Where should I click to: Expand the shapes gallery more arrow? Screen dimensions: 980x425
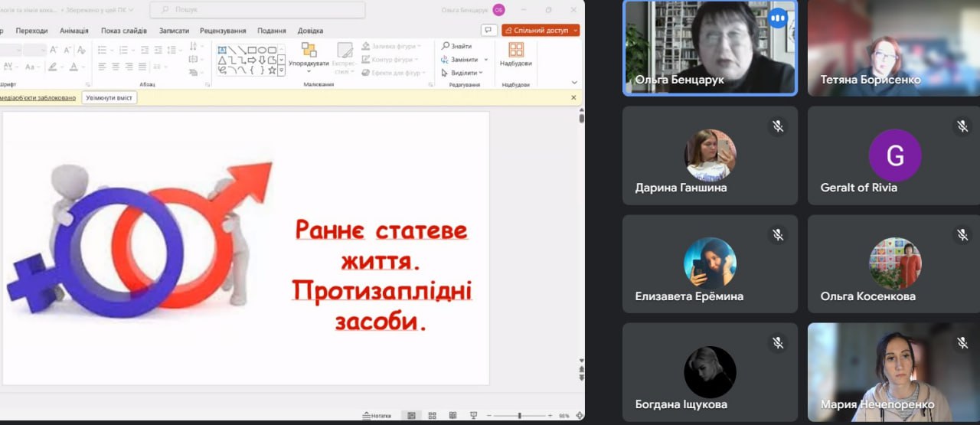[281, 70]
